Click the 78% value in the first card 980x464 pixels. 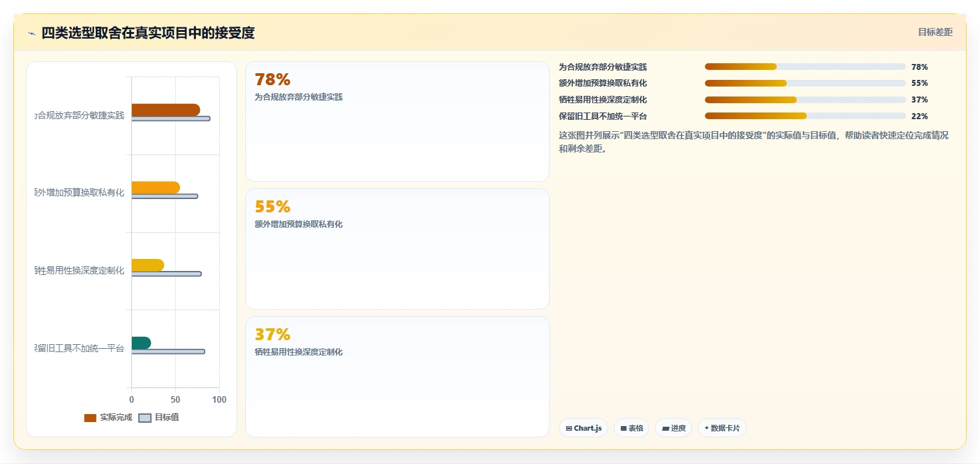[272, 80]
